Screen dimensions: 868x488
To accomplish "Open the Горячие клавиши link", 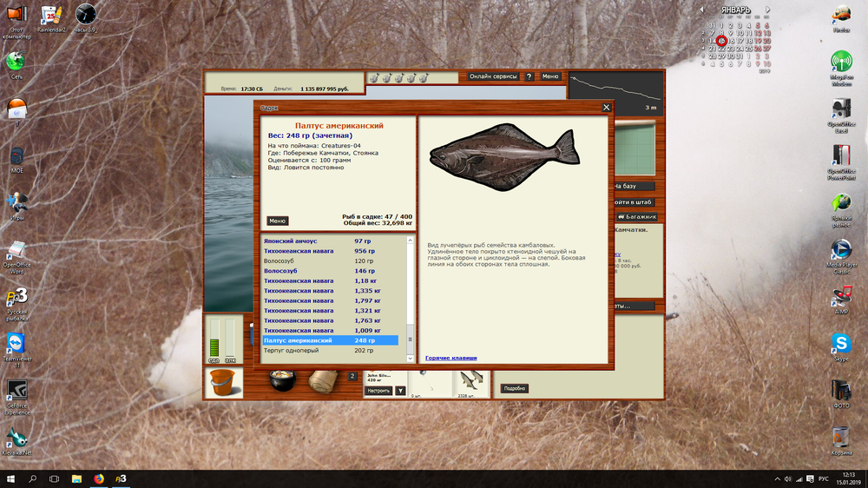I will (450, 358).
